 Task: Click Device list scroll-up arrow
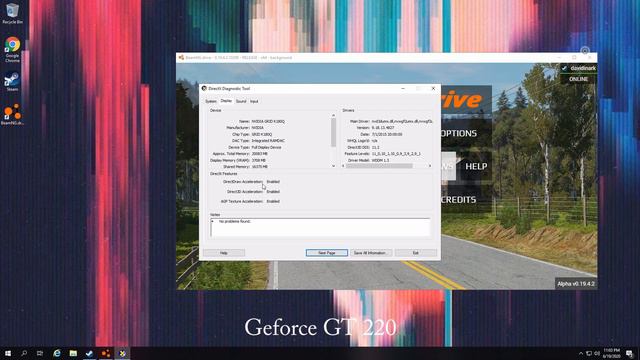point(333,116)
